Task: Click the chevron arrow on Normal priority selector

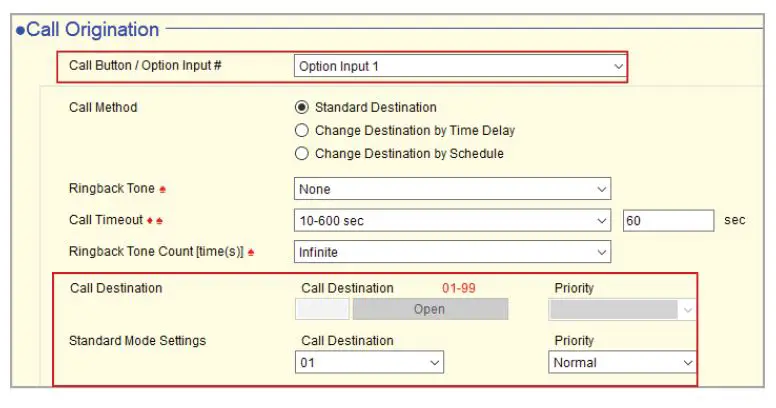Action: click(687, 363)
